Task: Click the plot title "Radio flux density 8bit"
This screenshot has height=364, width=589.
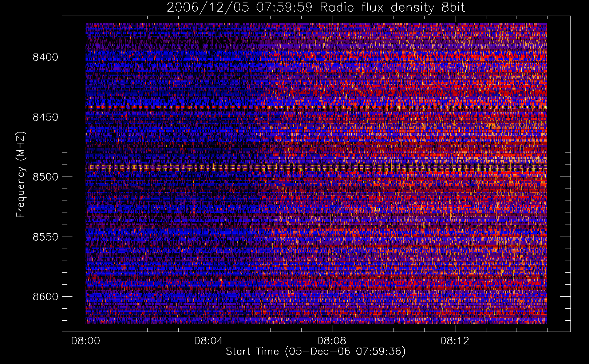Action: tap(392, 7)
